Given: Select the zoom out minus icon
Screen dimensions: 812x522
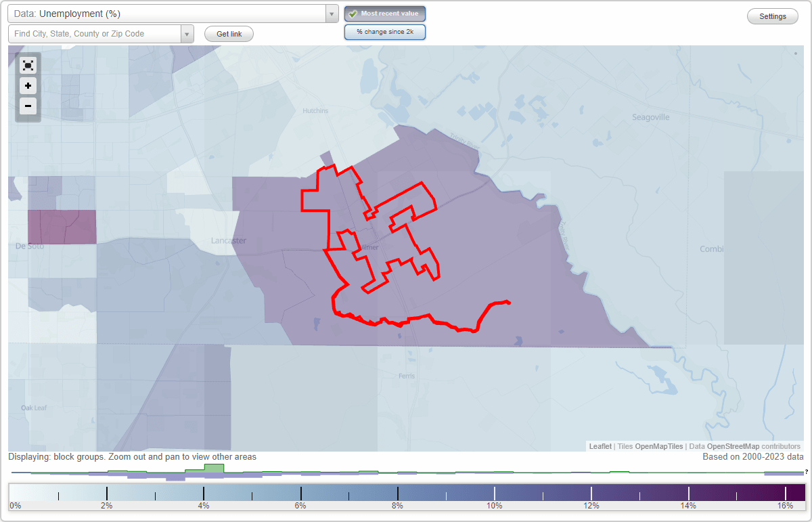Looking at the screenshot, I should coord(28,106).
